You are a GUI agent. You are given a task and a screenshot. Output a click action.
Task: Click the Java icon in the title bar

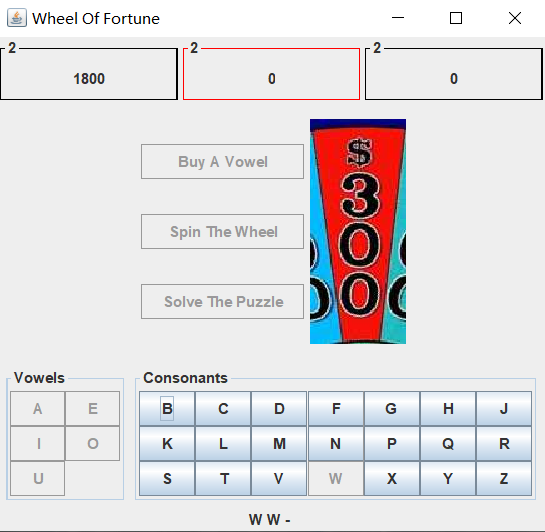tap(17, 18)
